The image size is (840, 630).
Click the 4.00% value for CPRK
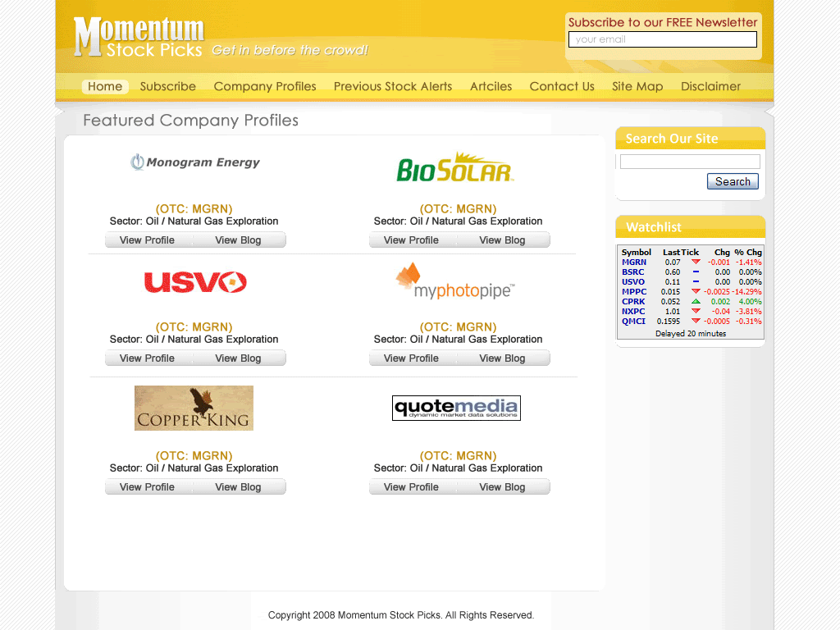pyautogui.click(x=750, y=301)
